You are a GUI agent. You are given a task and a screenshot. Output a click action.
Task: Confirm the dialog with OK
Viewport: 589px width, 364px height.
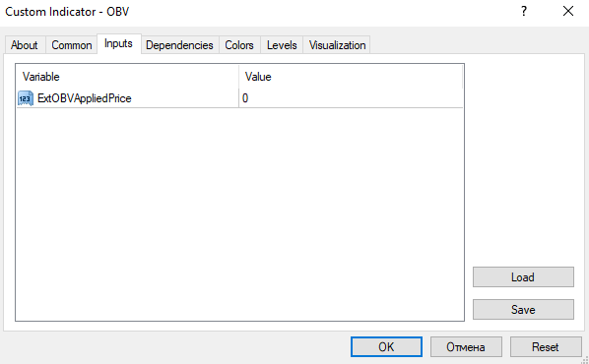pyautogui.click(x=386, y=346)
